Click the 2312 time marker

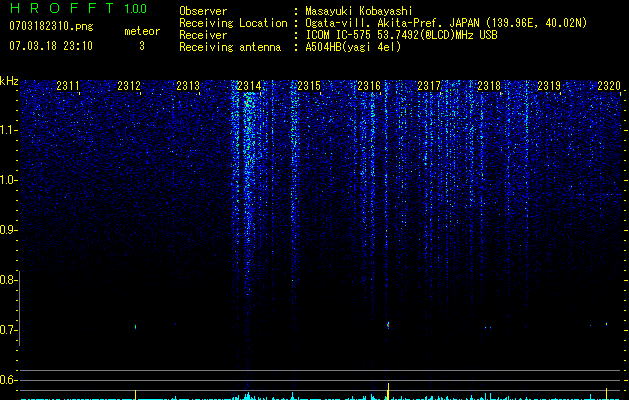pos(129,85)
